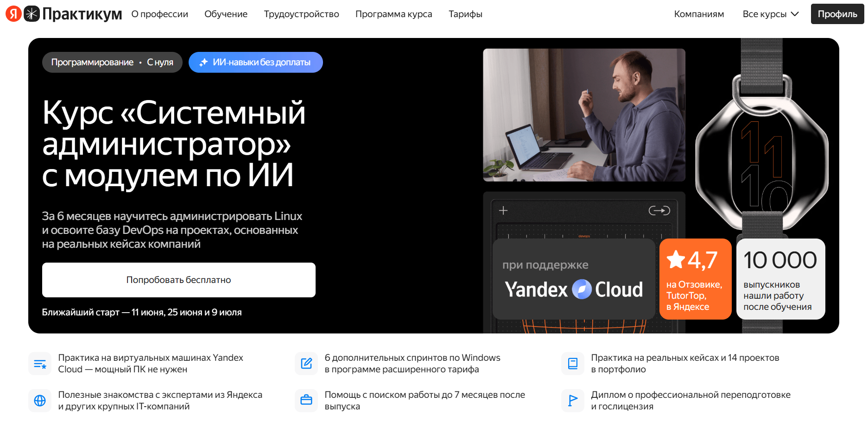
Task: Click 'Диплом о профессиональной переподготовке' text
Action: point(691,401)
